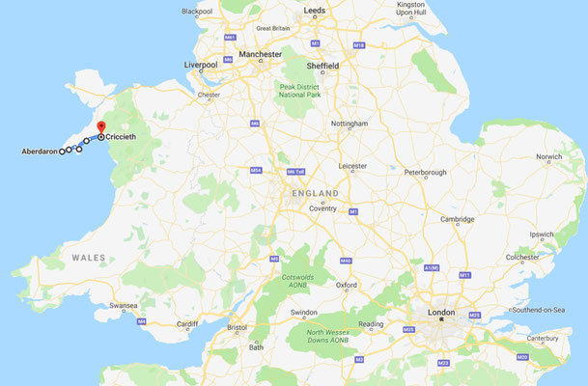
Task: Click the Norwich city label
Action: point(549,156)
